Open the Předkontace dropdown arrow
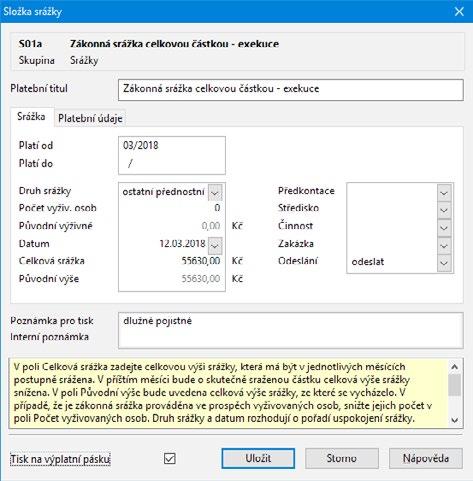Viewport: 473px width, 481px height. (444, 193)
